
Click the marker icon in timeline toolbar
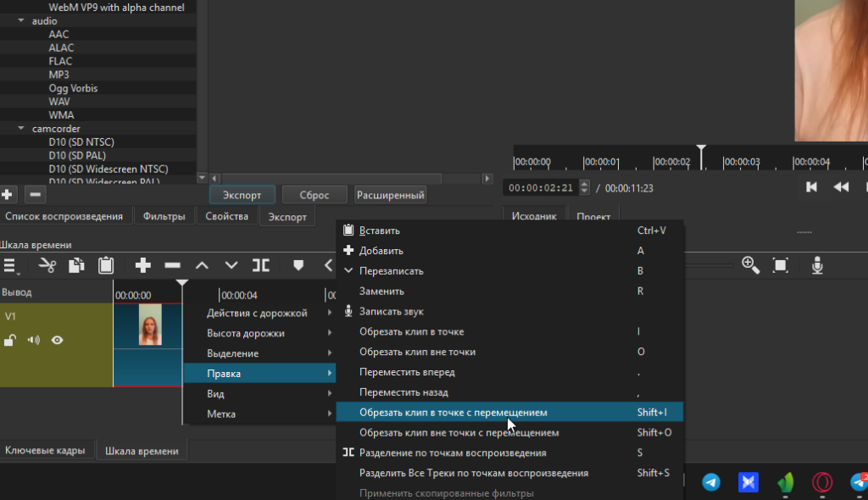pos(298,266)
